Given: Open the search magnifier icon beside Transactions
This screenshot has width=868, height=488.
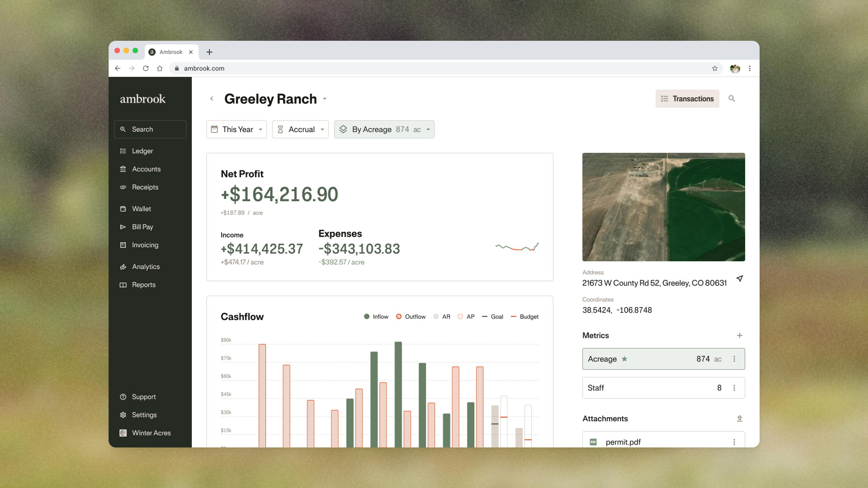Looking at the screenshot, I should coord(731,99).
